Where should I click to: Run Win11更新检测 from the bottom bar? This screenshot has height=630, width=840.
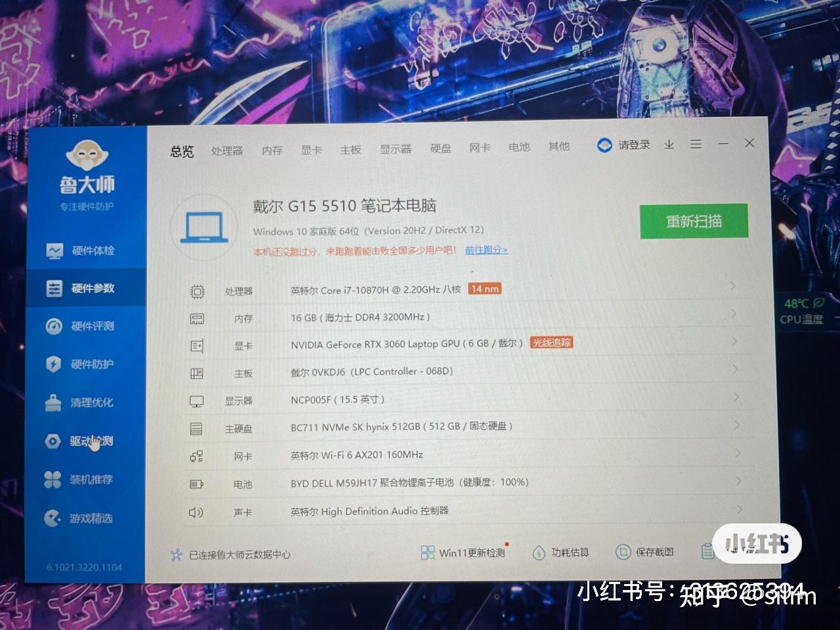pos(464,552)
